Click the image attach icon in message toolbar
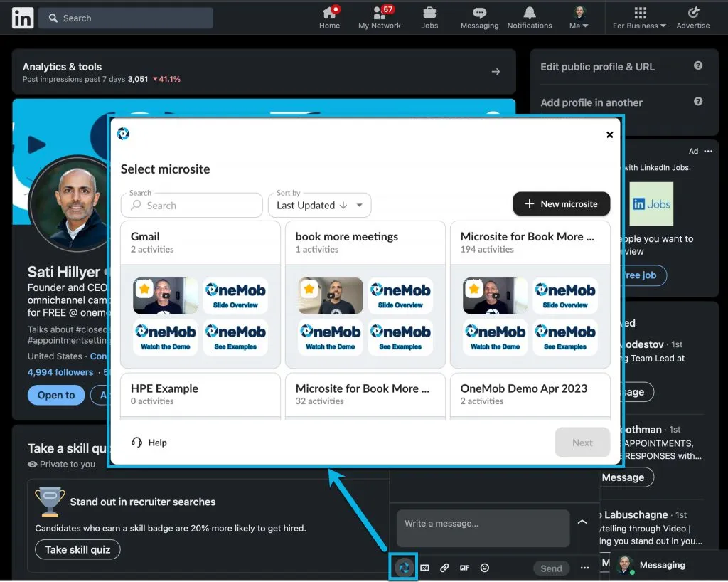The image size is (728, 582). point(425,568)
